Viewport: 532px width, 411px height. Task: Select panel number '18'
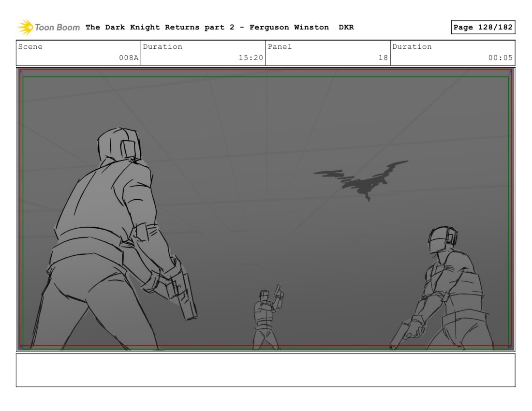coord(383,58)
